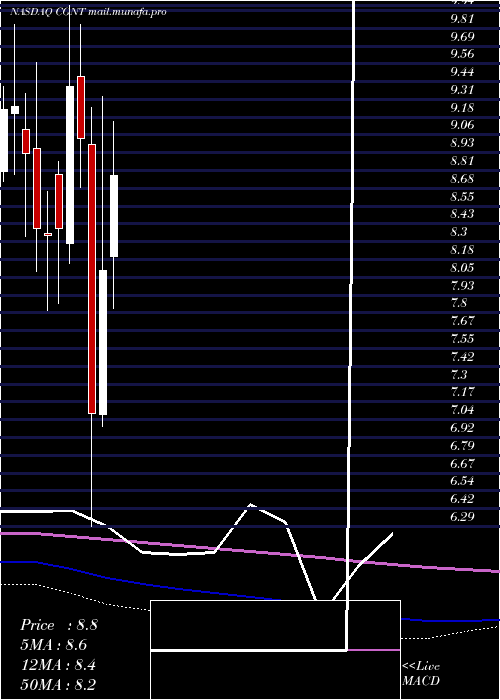Click the 8.93 price axis label

pyautogui.click(x=462, y=143)
